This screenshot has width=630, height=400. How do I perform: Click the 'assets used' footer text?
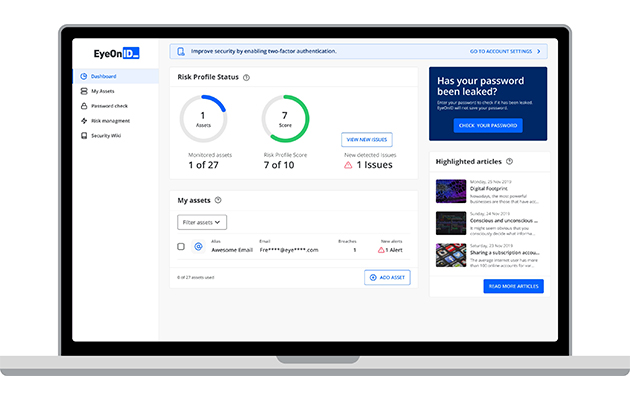[196, 278]
